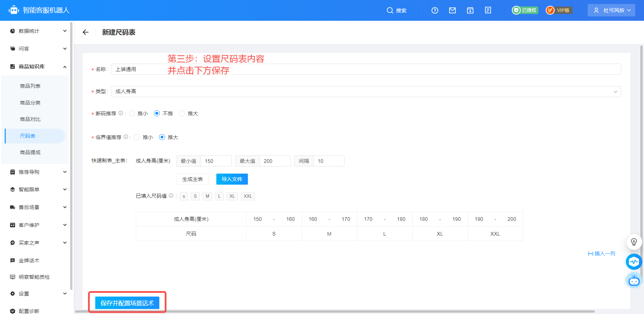Click the 客户维护 card icon
Viewport: 644px width, 314px height.
click(12, 225)
